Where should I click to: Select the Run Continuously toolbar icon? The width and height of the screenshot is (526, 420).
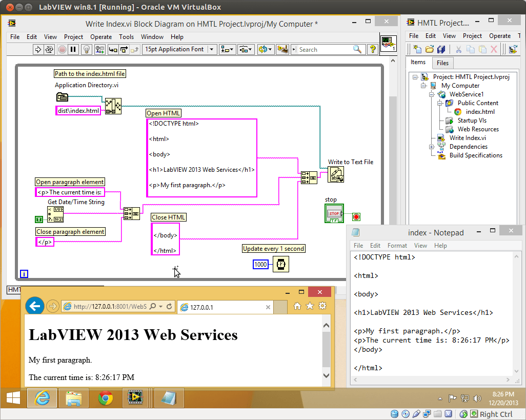(49, 50)
